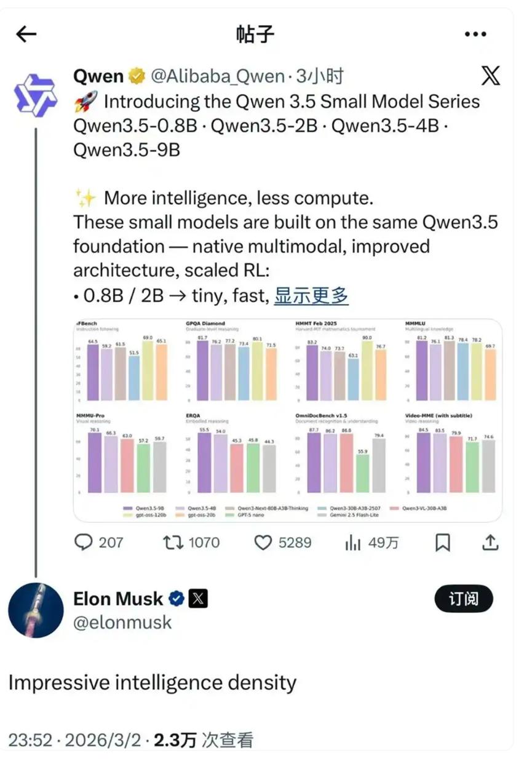Image resolution: width=532 pixels, height=766 pixels.
Task: Open the three-dot more options menu
Action: (x=475, y=34)
